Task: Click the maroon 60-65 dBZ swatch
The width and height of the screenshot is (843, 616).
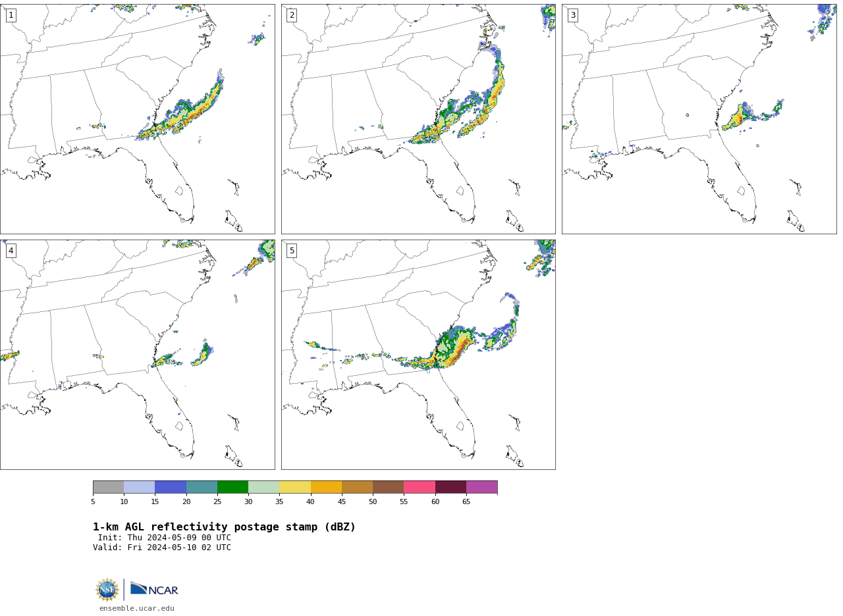Action: [x=450, y=487]
